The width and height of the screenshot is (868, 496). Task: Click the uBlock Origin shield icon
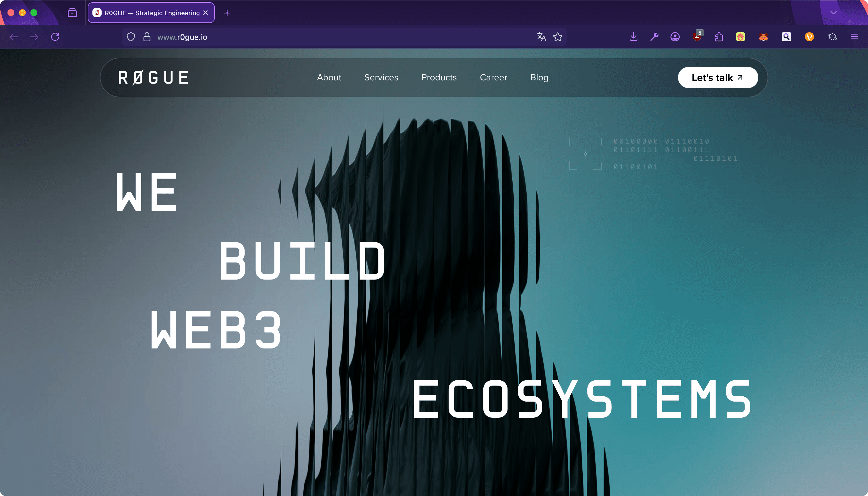pyautogui.click(x=697, y=37)
